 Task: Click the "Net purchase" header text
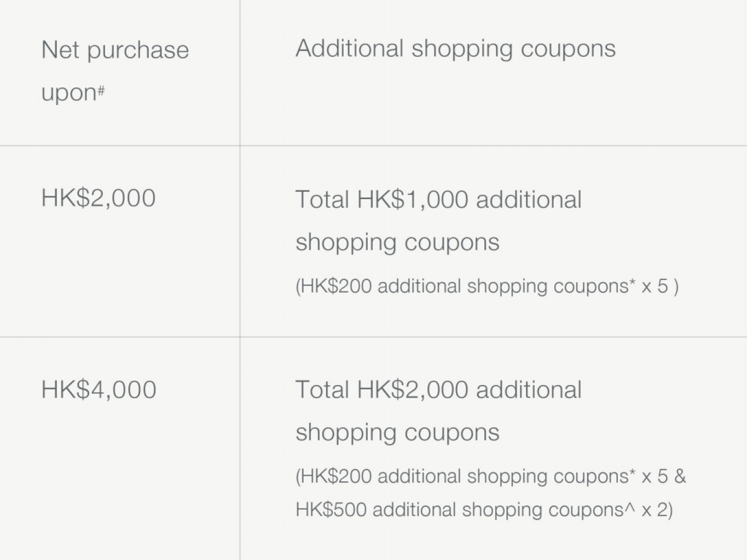coord(115,51)
